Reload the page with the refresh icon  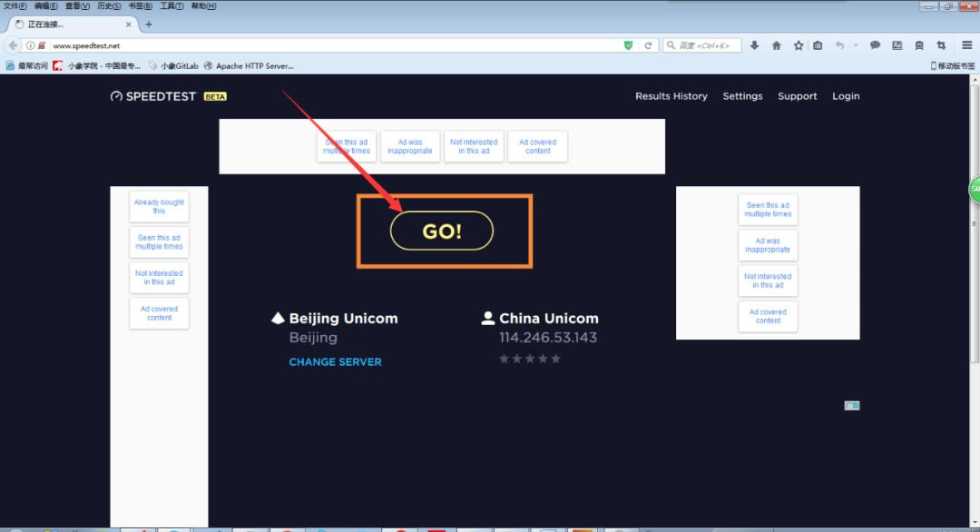click(648, 45)
